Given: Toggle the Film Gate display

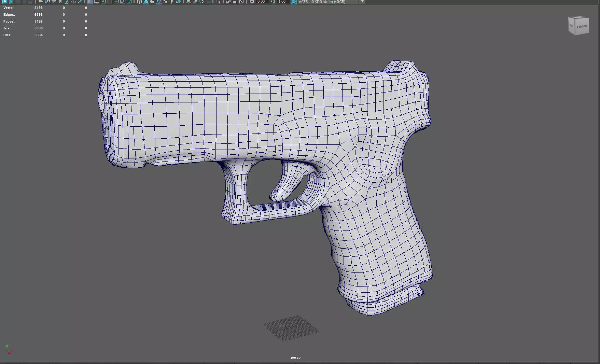Looking at the screenshot, I should pyautogui.click(x=97, y=2).
